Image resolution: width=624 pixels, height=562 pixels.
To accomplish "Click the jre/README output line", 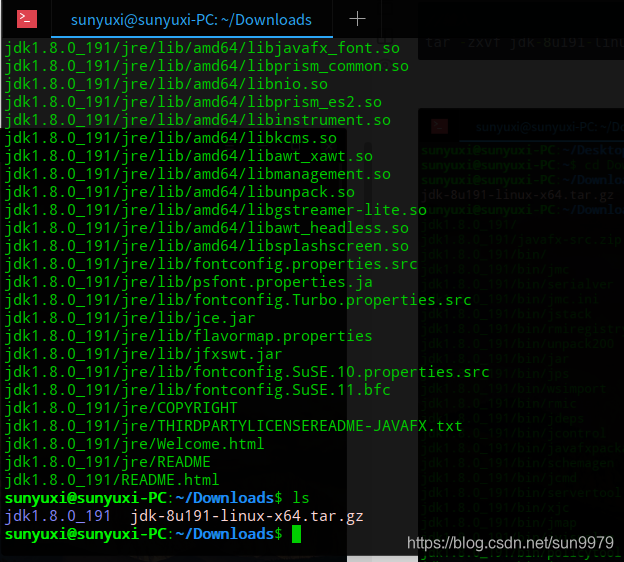I will click(x=107, y=462).
